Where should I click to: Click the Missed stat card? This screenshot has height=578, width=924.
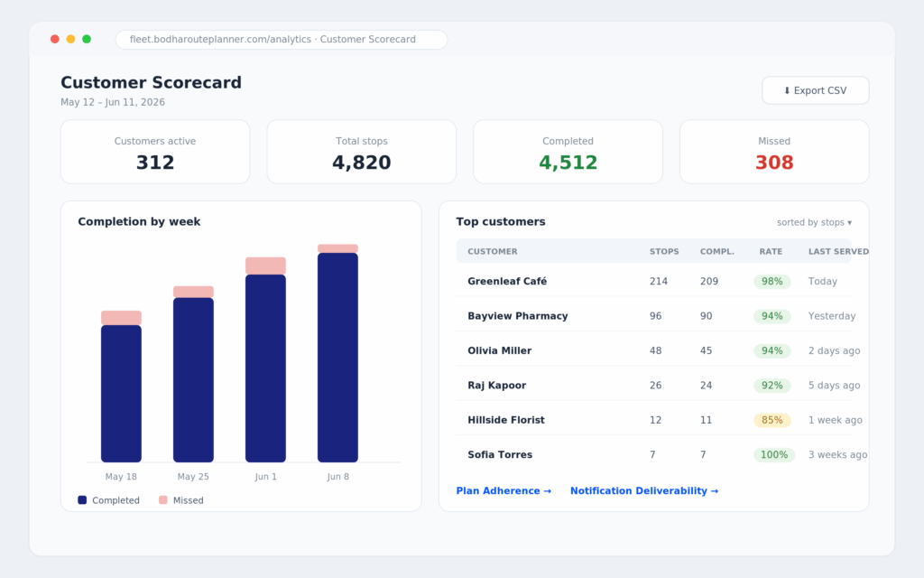click(x=774, y=152)
